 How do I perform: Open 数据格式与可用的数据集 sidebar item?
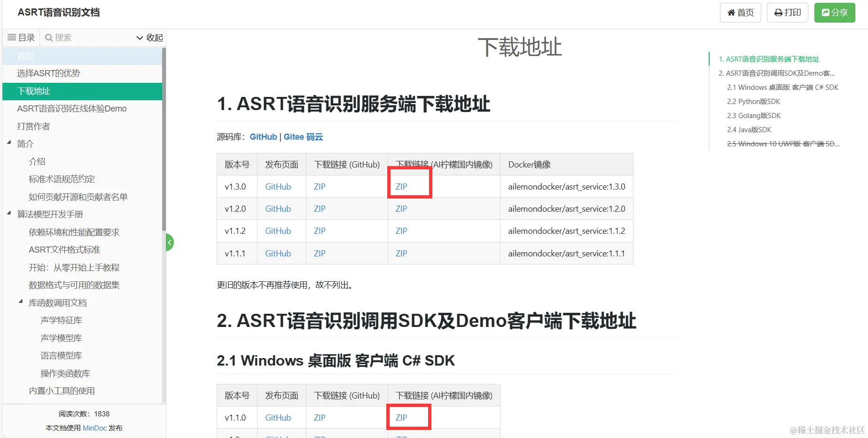click(74, 285)
